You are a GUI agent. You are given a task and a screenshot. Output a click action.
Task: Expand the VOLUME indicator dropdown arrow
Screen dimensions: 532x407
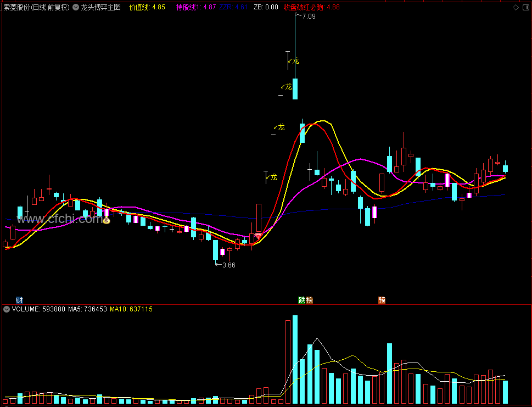(7, 309)
